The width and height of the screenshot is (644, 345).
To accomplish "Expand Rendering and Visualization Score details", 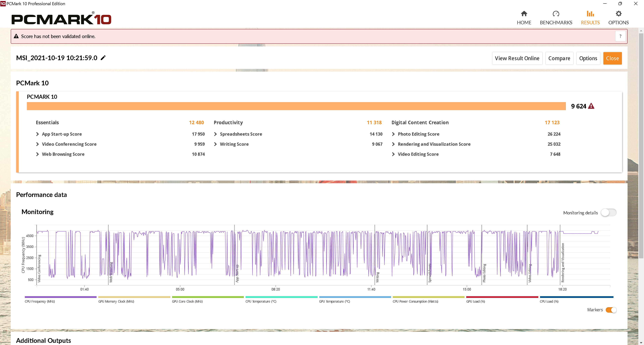I will [393, 144].
